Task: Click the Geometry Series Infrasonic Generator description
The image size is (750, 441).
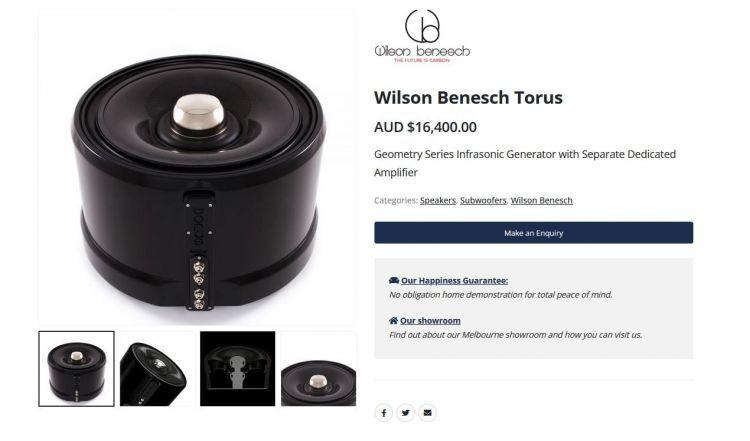Action: pyautogui.click(x=525, y=163)
